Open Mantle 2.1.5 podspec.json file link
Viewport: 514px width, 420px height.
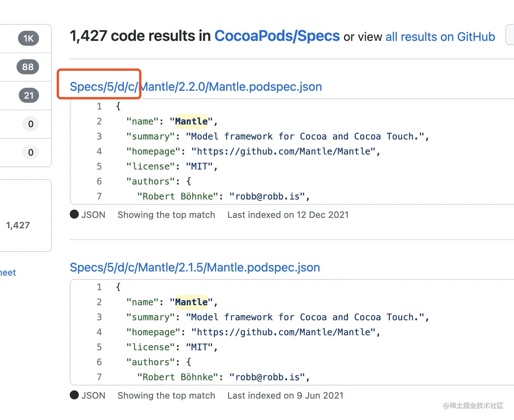point(195,267)
